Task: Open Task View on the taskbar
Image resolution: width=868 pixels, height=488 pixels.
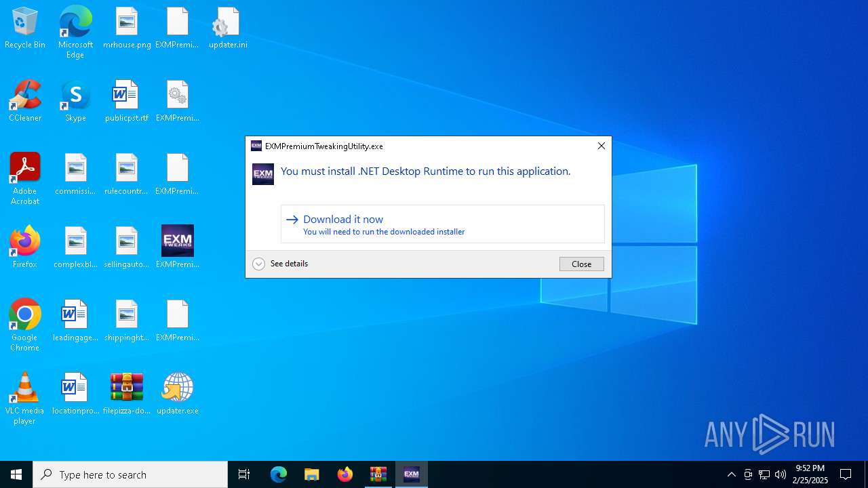Action: coord(244,474)
